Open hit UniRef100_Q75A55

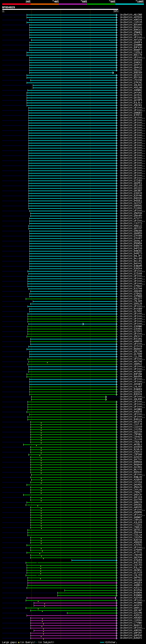131,550
